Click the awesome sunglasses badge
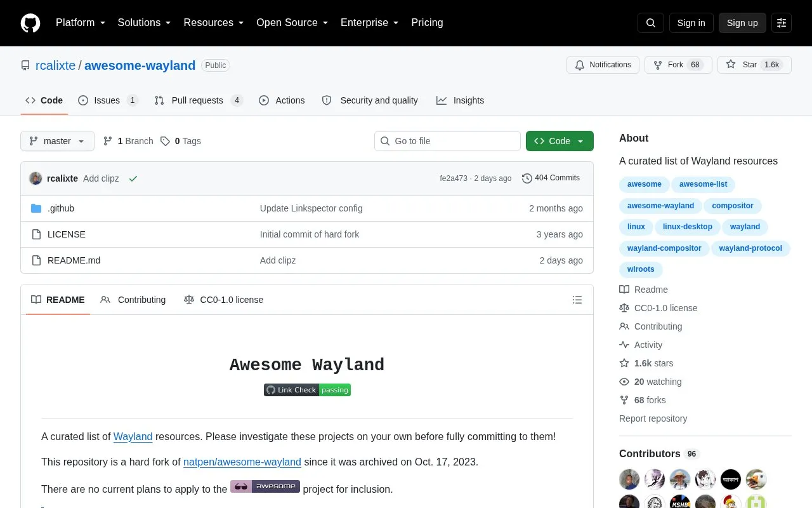Image resolution: width=812 pixels, height=508 pixels. (265, 486)
